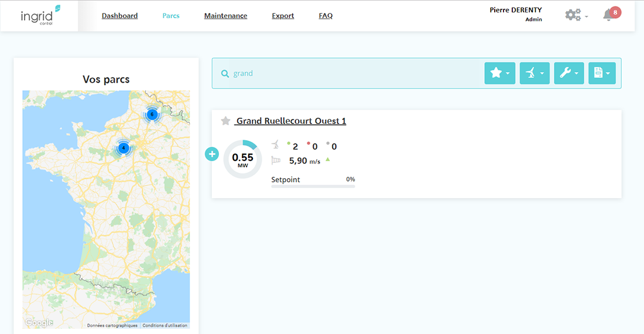Click the magnifier search icon
644x334 pixels.
225,73
